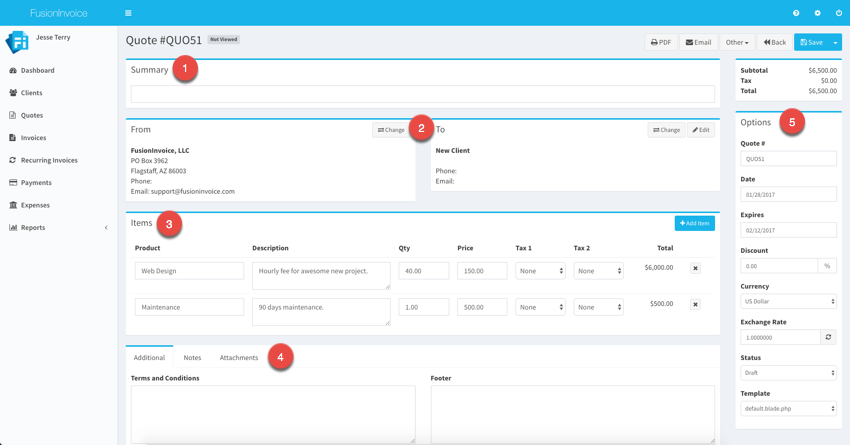Viewport: 850px width, 445px height.
Task: Expand the Status dropdown set to Draft
Action: click(788, 373)
